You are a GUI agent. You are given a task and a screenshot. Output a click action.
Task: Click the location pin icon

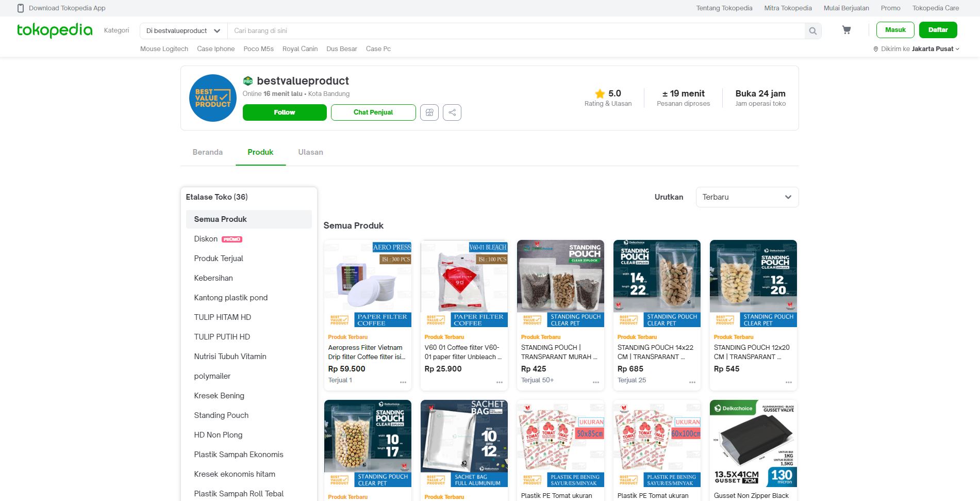click(875, 49)
